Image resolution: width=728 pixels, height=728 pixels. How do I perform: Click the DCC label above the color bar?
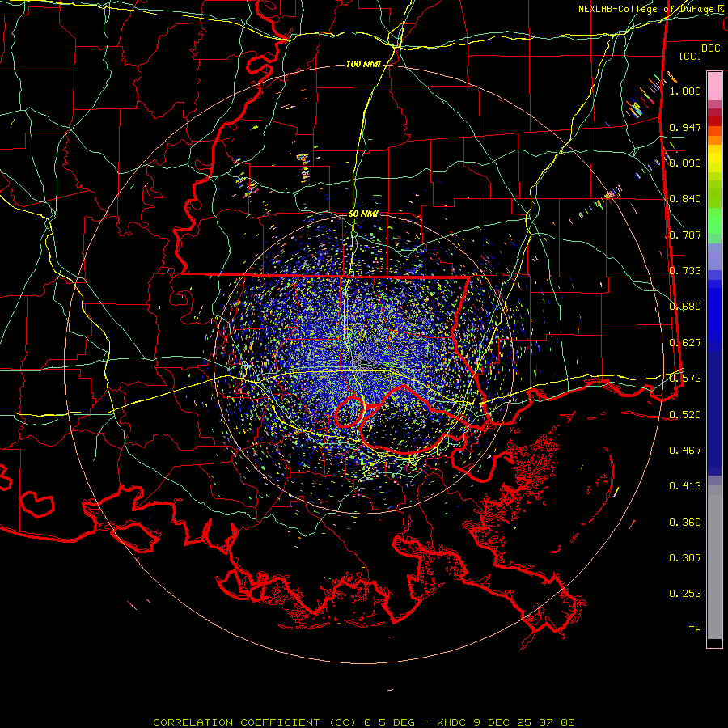710,49
